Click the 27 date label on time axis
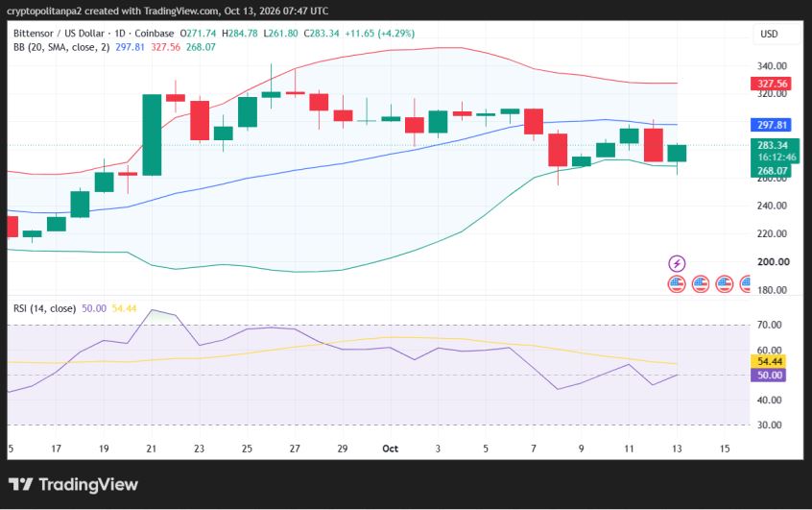Viewport: 812px width, 510px height. pyautogui.click(x=295, y=449)
